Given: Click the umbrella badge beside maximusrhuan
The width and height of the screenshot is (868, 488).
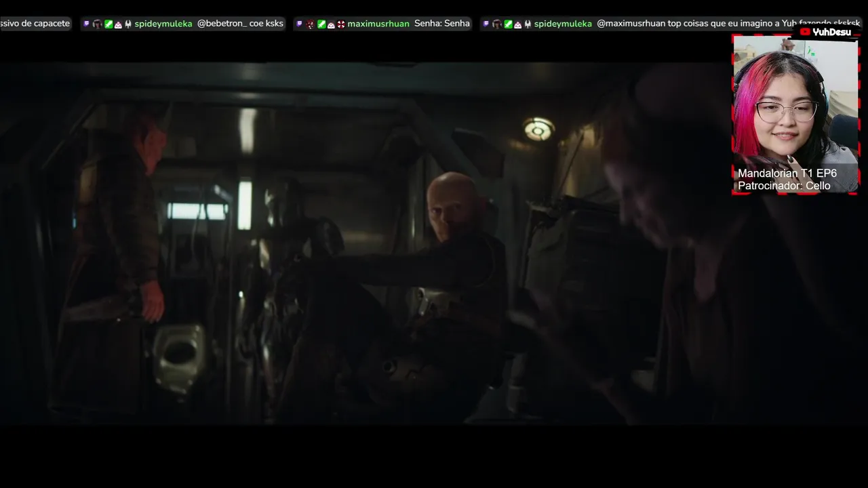Looking at the screenshot, I should pyautogui.click(x=341, y=24).
